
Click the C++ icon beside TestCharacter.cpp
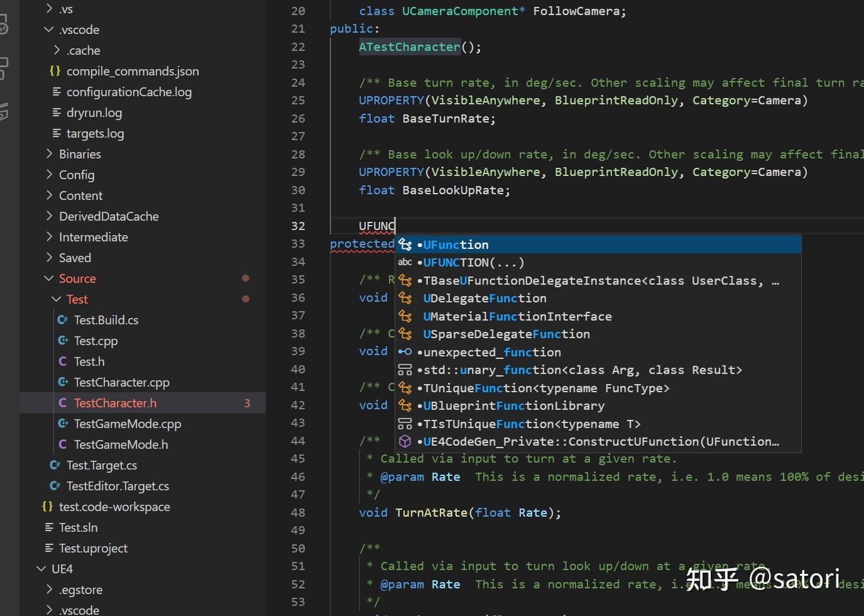click(63, 382)
